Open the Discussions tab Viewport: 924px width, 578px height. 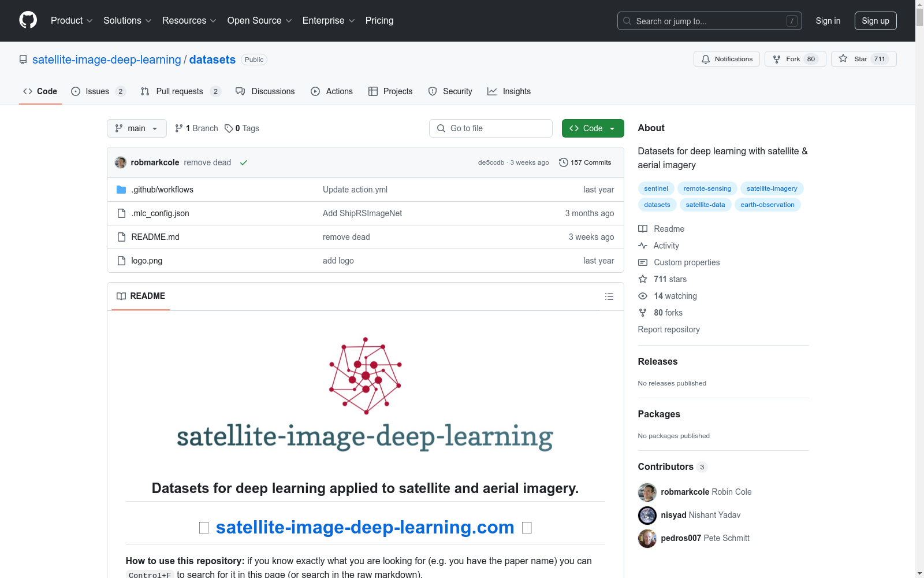click(265, 91)
